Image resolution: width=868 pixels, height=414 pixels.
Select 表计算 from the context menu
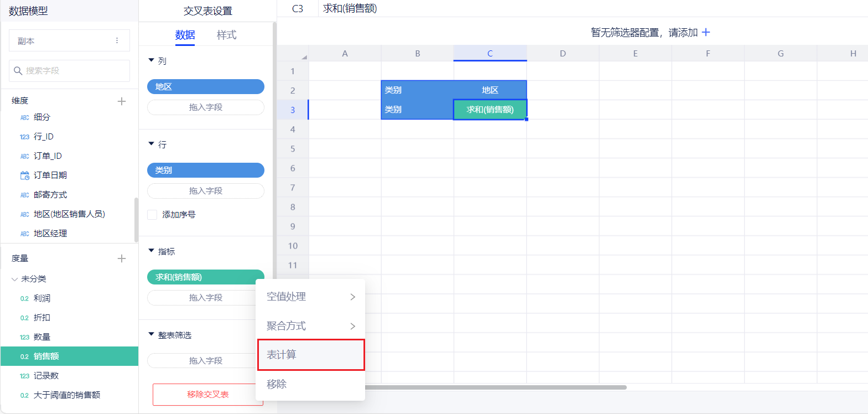coord(311,355)
